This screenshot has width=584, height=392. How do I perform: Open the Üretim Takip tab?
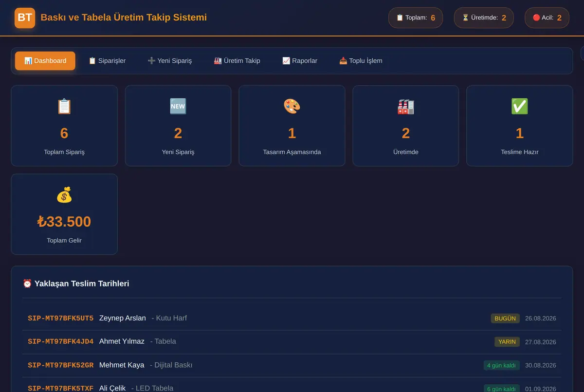pos(237,61)
